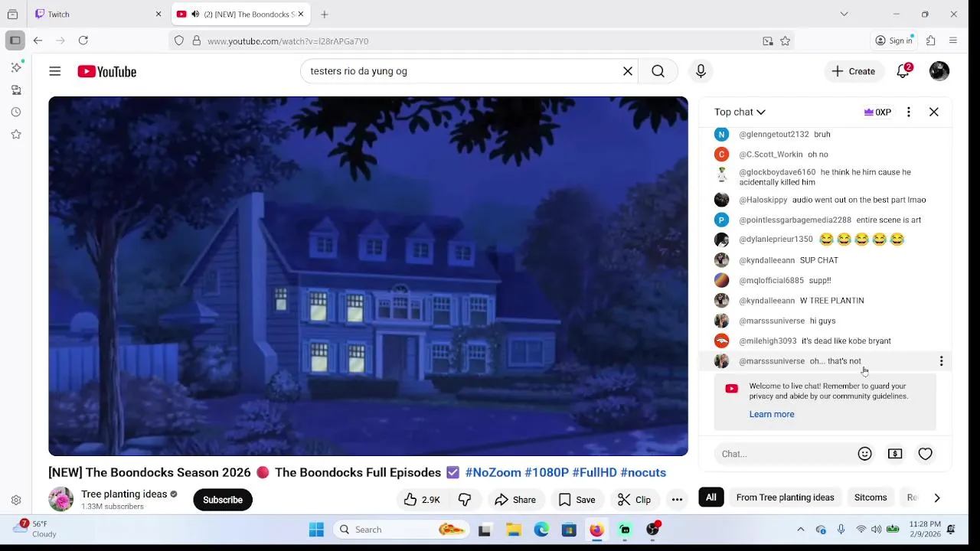Open options for marsssuniverse's last message
Viewport: 980px width, 551px height.
(x=941, y=361)
